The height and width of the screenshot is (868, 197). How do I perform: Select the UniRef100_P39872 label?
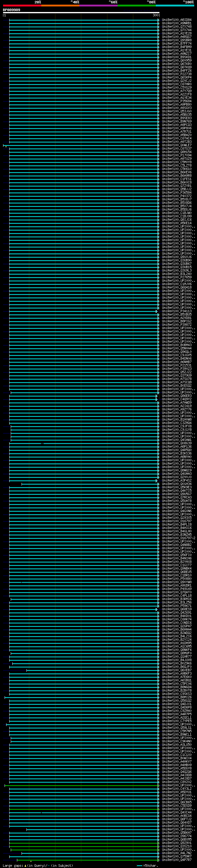pyautogui.click(x=176, y=325)
